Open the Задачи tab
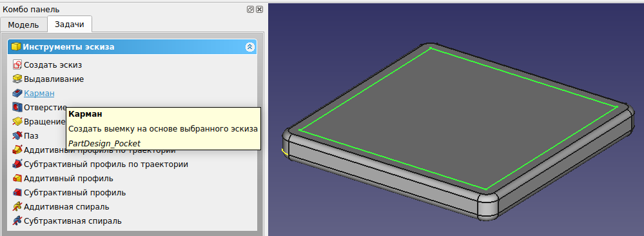 (70, 25)
